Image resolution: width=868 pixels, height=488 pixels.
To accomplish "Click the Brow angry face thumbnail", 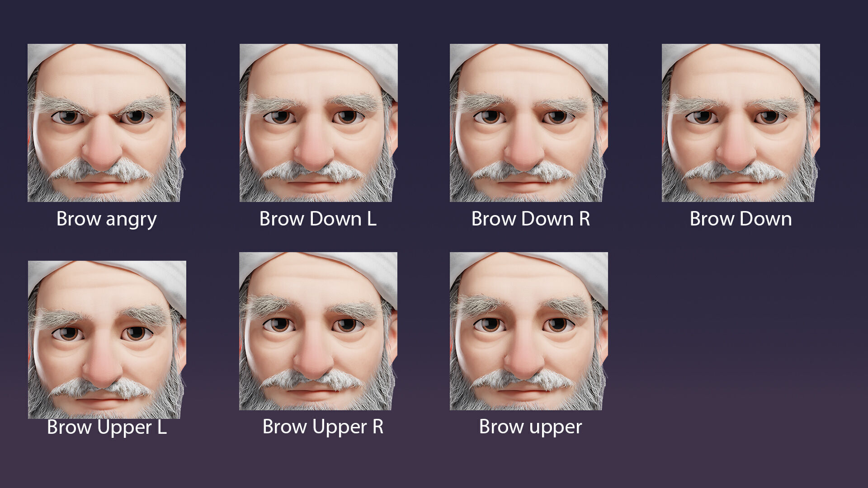I will [106, 122].
